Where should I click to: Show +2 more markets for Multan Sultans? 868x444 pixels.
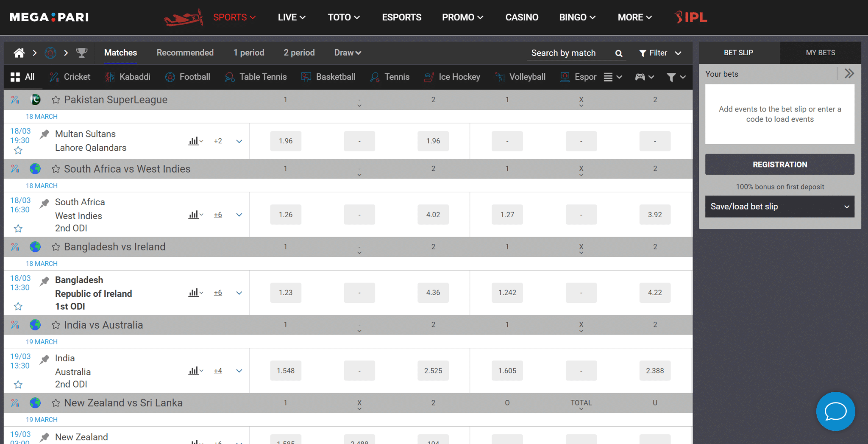pos(218,141)
